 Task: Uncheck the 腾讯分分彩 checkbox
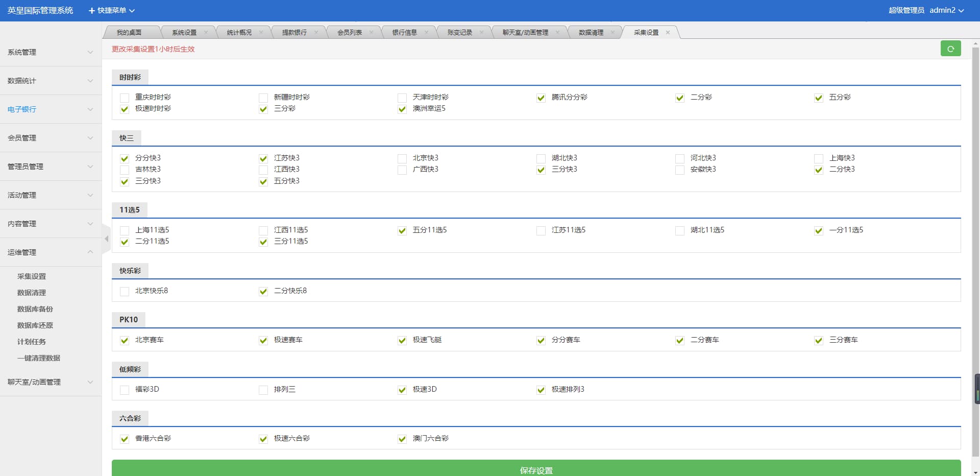(x=541, y=98)
